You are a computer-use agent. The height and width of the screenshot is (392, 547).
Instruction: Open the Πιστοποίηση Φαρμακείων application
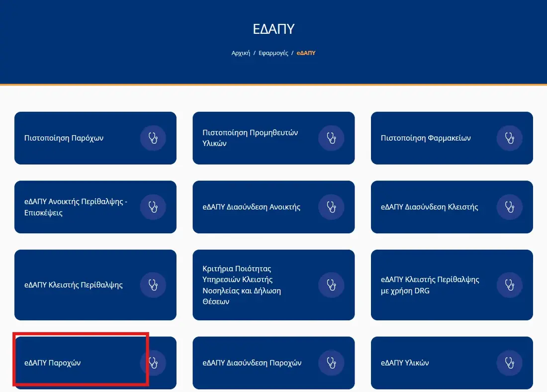[x=452, y=138]
